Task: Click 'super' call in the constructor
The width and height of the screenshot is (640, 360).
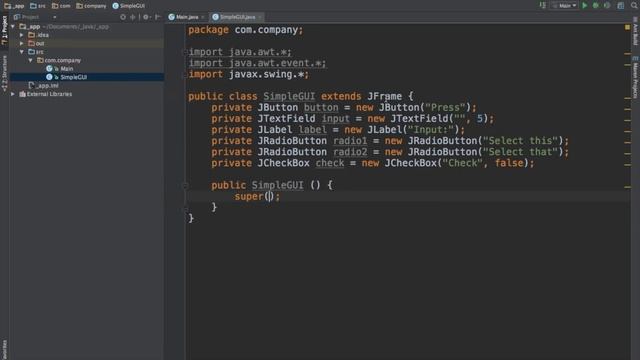Action: [249, 196]
